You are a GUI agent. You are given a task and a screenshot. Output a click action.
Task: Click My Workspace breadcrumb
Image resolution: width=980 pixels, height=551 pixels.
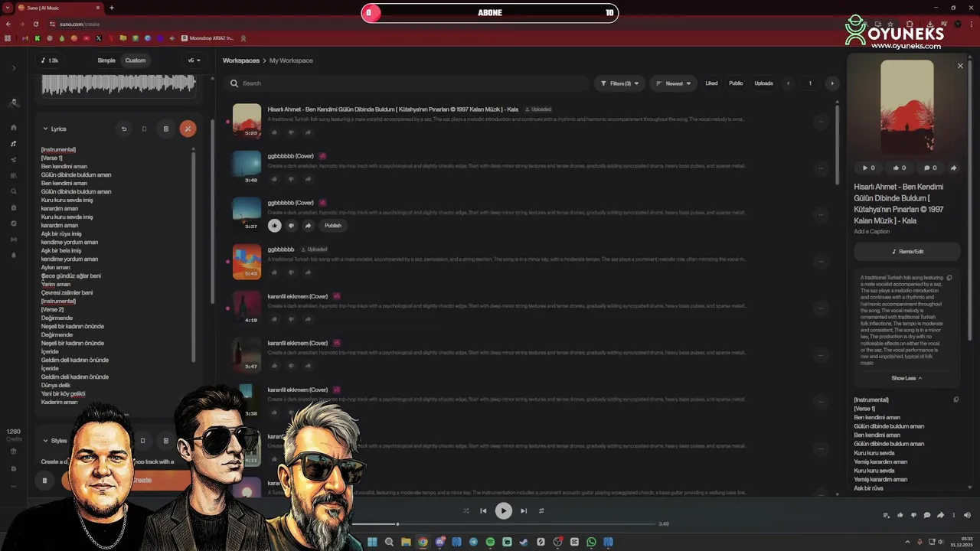pos(291,60)
